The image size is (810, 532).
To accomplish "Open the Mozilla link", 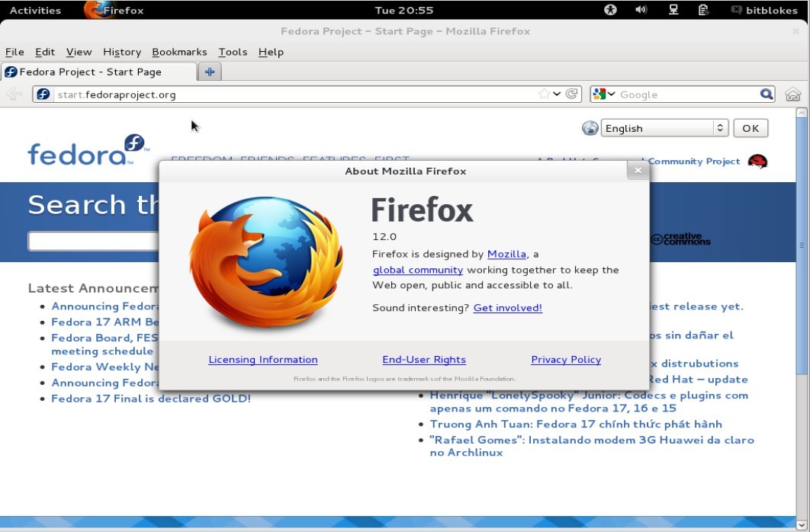I will (x=506, y=254).
